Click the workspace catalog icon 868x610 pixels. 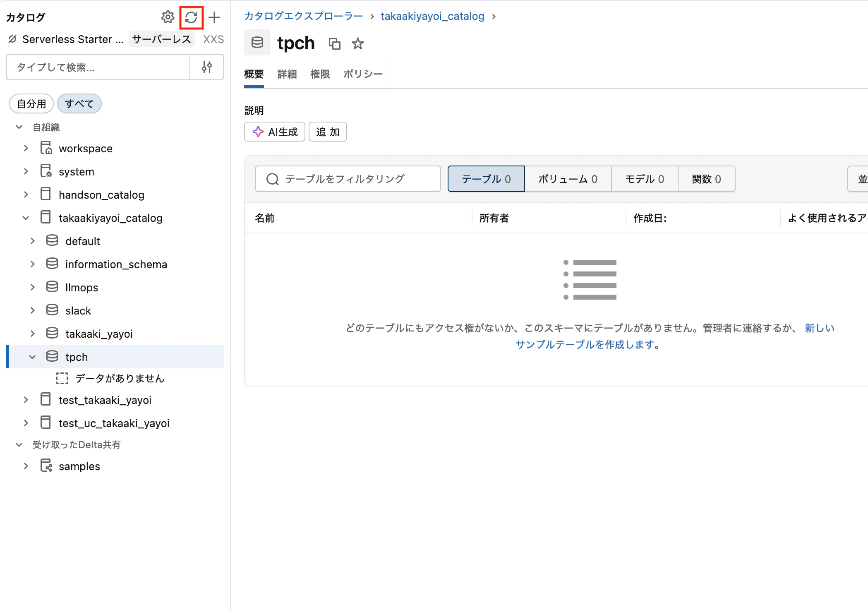click(46, 148)
